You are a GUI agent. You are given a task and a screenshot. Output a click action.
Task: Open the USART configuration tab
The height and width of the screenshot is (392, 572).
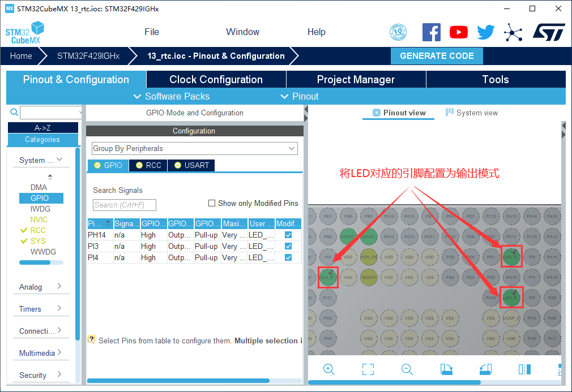tap(191, 165)
